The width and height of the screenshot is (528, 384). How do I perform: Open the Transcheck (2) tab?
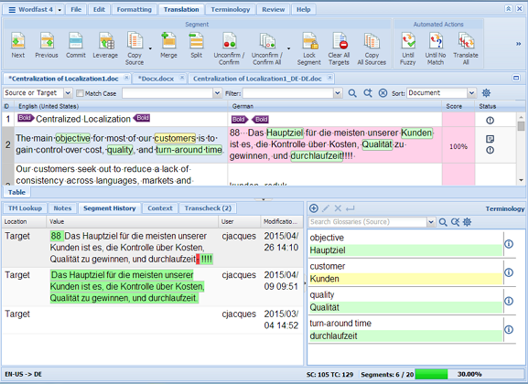pos(208,208)
